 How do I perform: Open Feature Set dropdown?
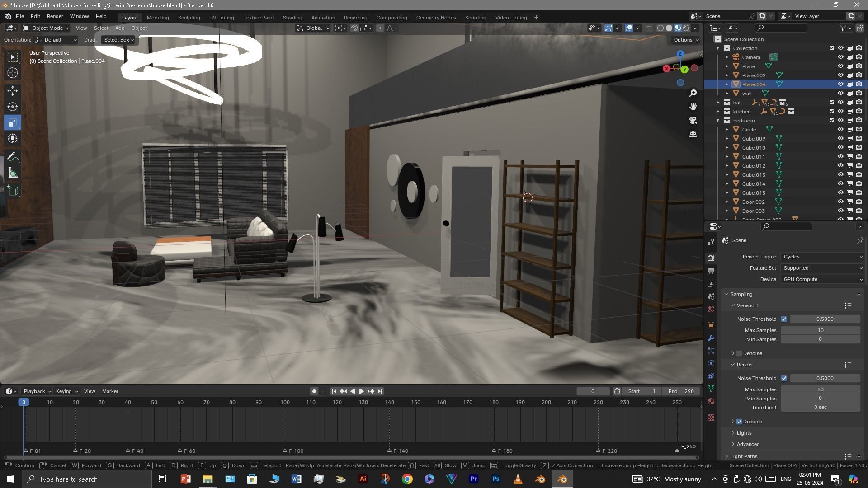coord(822,268)
